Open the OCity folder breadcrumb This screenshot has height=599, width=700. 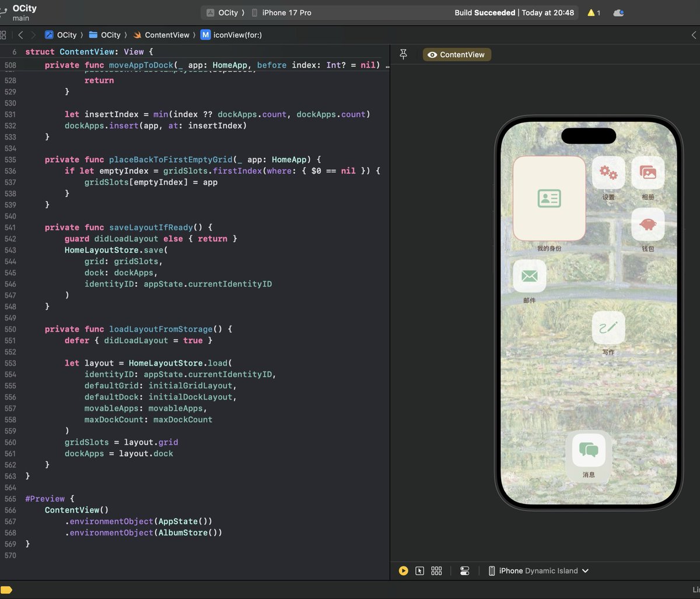(x=105, y=35)
